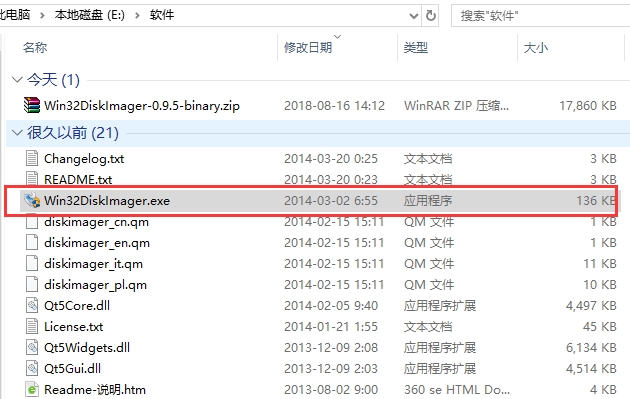Open the address bar history dropdown
Viewport: 630px width, 399px height.
[413, 16]
